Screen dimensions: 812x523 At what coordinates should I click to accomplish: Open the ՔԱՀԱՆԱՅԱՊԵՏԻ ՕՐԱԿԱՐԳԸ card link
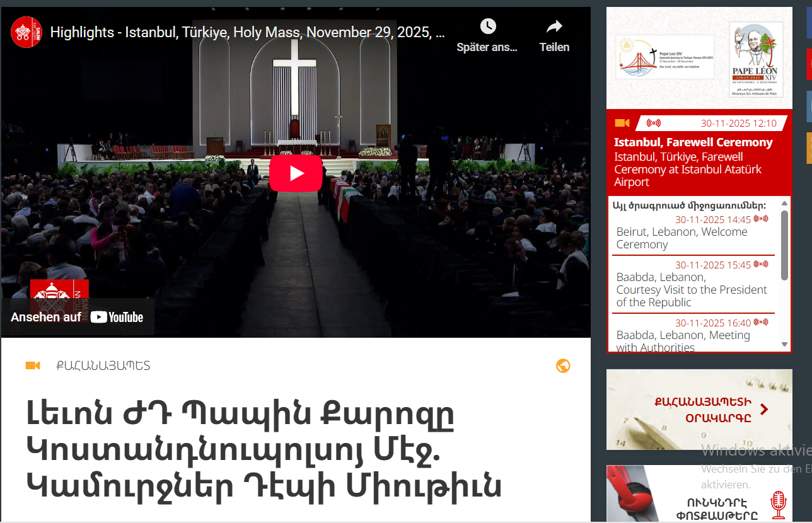pyautogui.click(x=699, y=410)
